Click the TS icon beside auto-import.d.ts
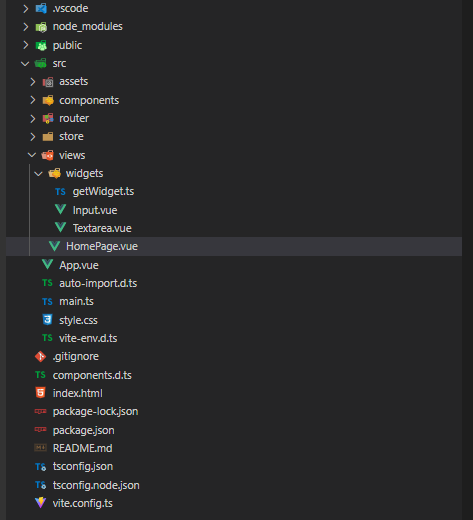This screenshot has height=520, width=473. pos(47,283)
